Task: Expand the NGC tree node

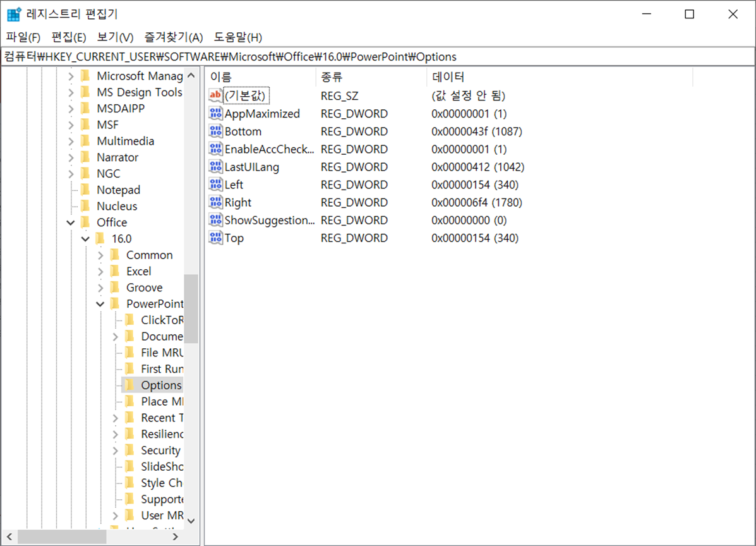Action: tap(71, 174)
